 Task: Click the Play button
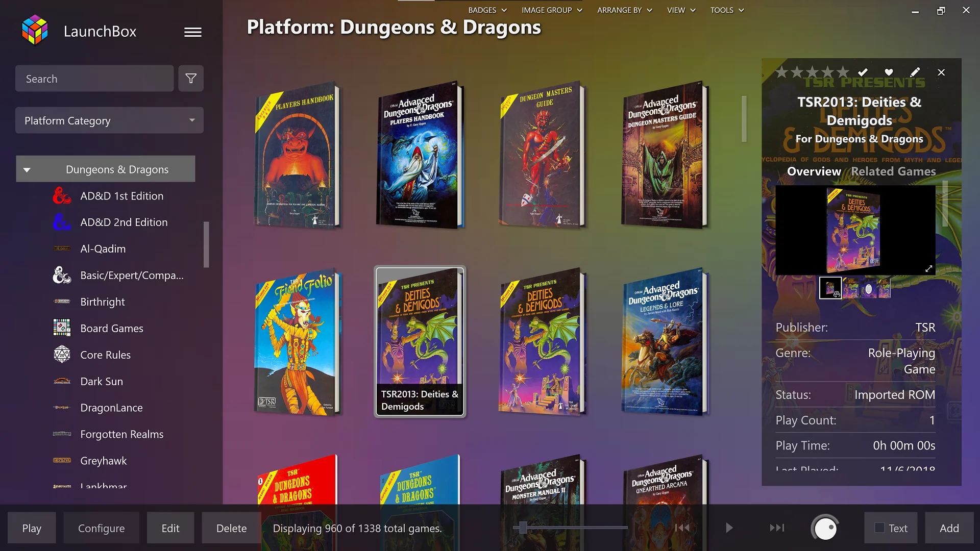(x=32, y=528)
